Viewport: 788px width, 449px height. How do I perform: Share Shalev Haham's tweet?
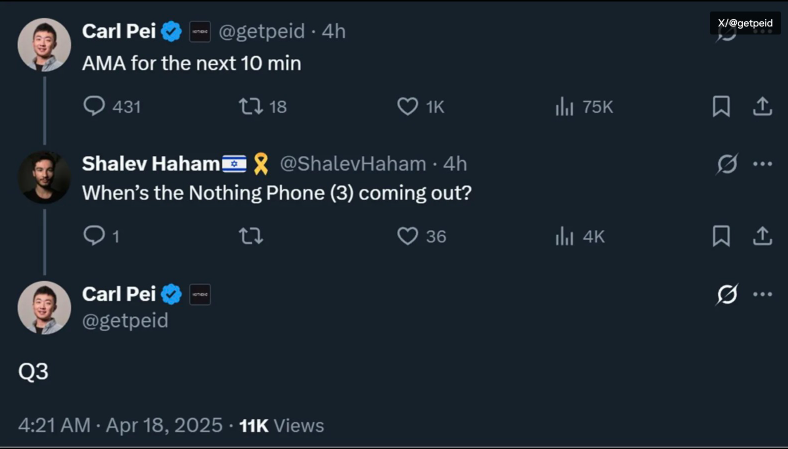click(762, 236)
